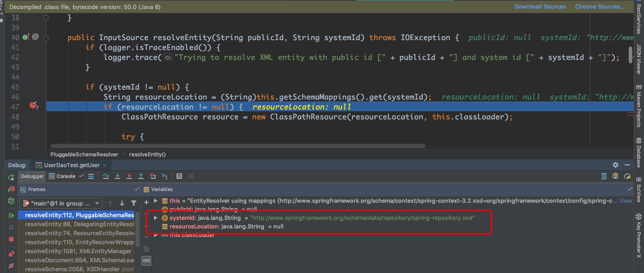Image resolution: width=644 pixels, height=273 pixels.
Task: Expand the this.classLoader watch node
Action: (156, 235)
